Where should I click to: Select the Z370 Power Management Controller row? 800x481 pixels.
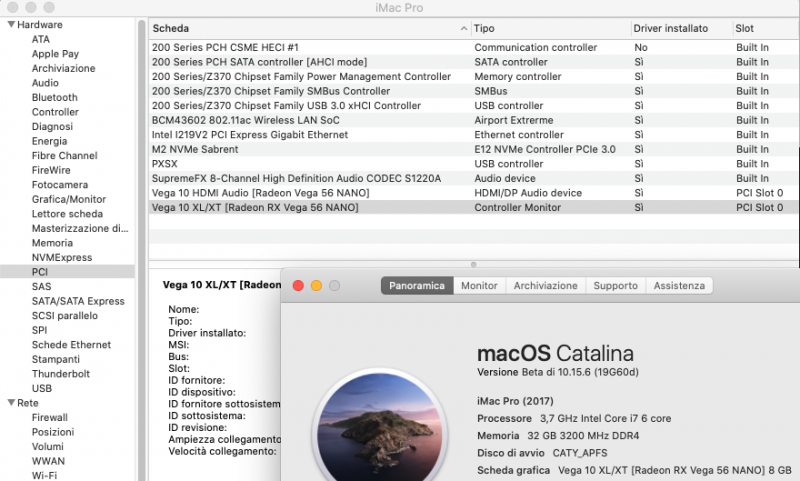(x=474, y=77)
